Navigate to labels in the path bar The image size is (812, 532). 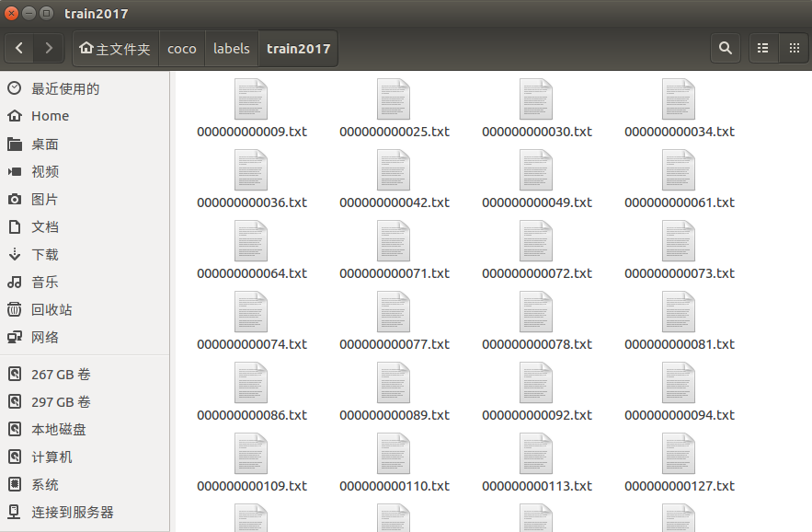pyautogui.click(x=232, y=49)
